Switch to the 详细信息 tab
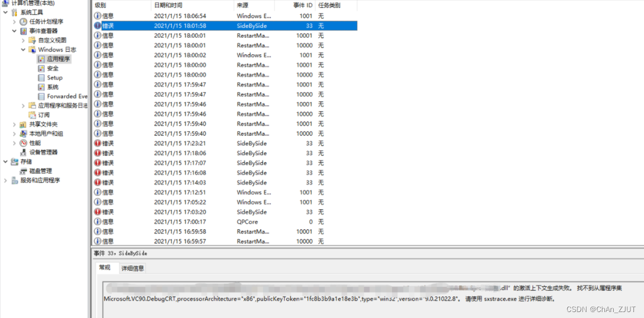 (x=133, y=268)
